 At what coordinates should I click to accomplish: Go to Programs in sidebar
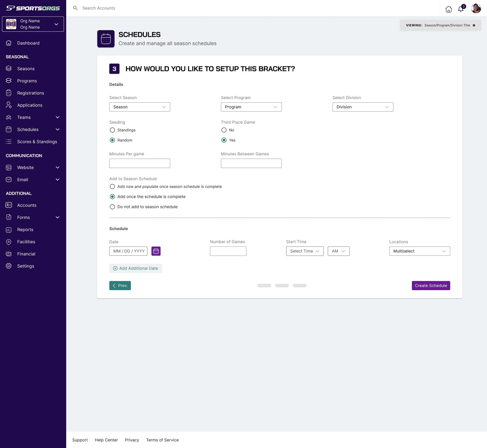(x=27, y=81)
